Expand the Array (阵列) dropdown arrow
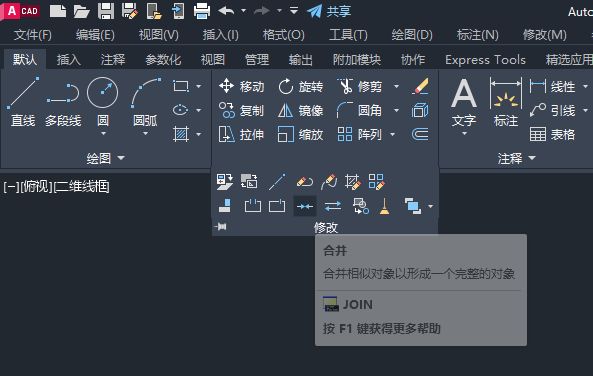 (393, 134)
